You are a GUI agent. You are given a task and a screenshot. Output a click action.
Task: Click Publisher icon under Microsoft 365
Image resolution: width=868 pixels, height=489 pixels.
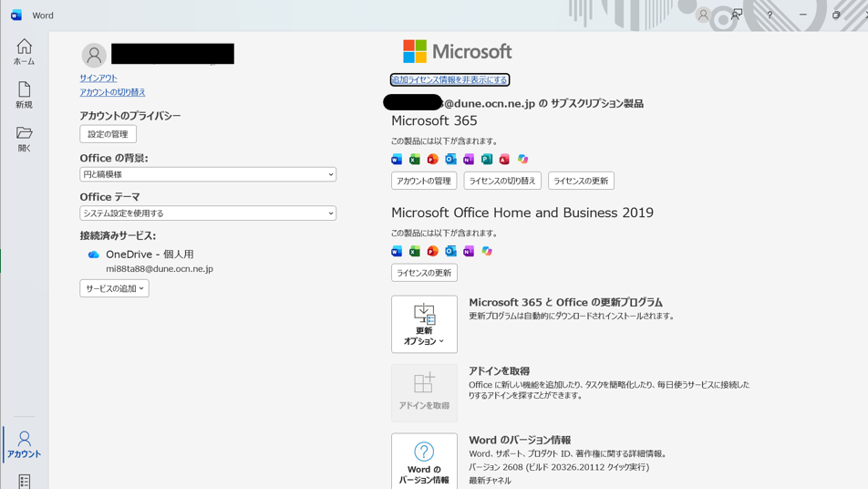pos(487,160)
